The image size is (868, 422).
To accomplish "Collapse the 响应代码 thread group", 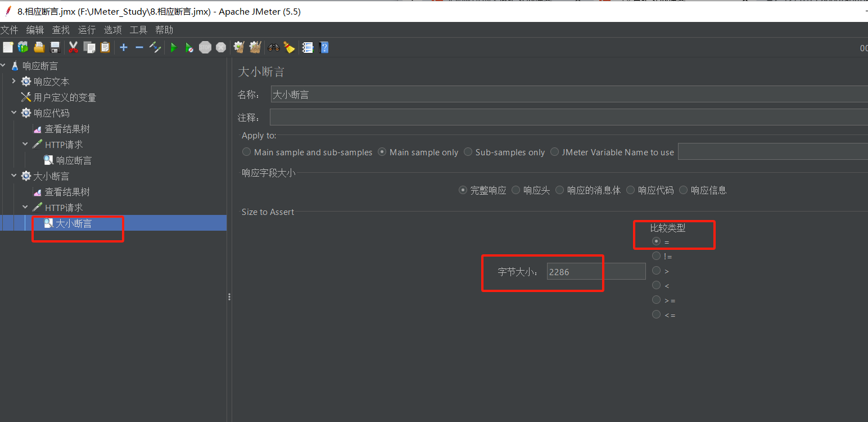I will (x=14, y=113).
